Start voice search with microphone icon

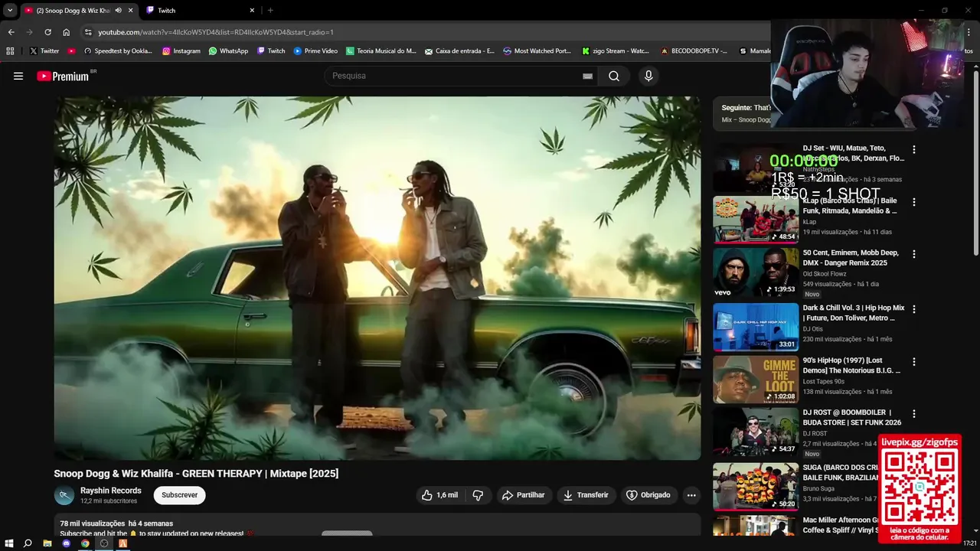648,76
